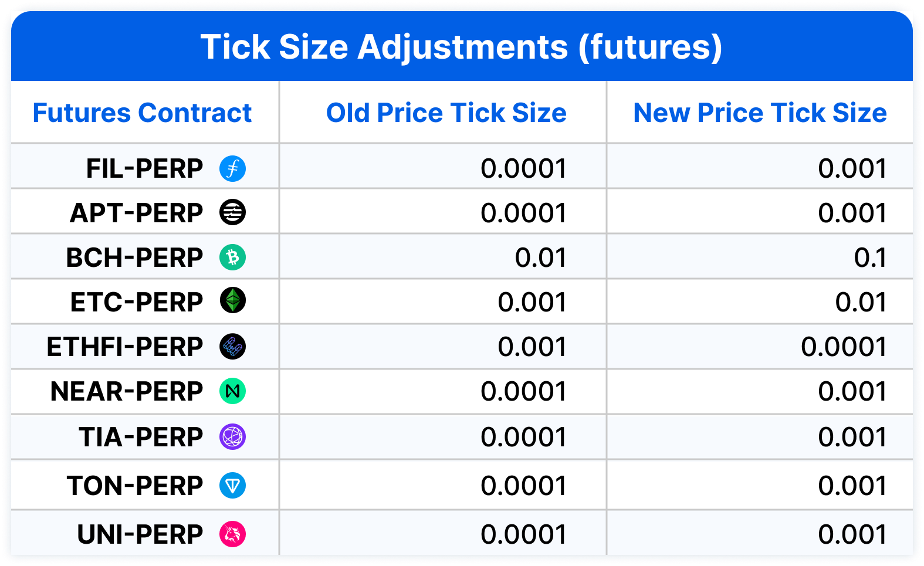The height and width of the screenshot is (566, 924).
Task: Click the TON-PERP contract label
Action: point(134,486)
